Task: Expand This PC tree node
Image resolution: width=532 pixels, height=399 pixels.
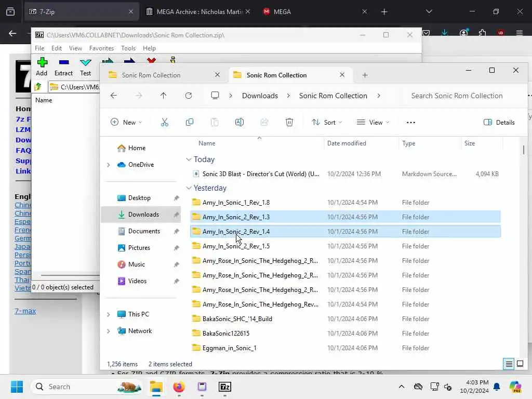Action: pyautogui.click(x=108, y=314)
